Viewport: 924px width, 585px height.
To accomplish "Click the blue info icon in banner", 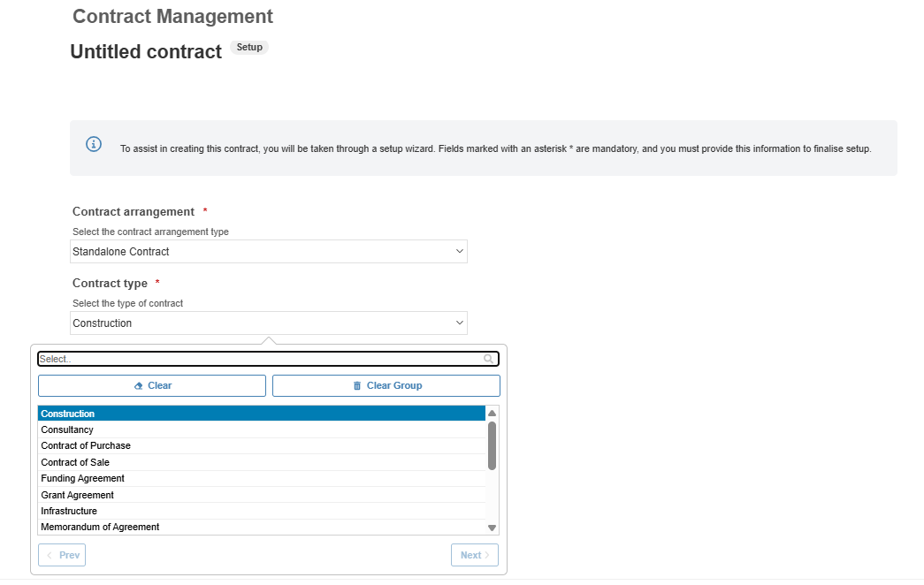I will pyautogui.click(x=94, y=144).
